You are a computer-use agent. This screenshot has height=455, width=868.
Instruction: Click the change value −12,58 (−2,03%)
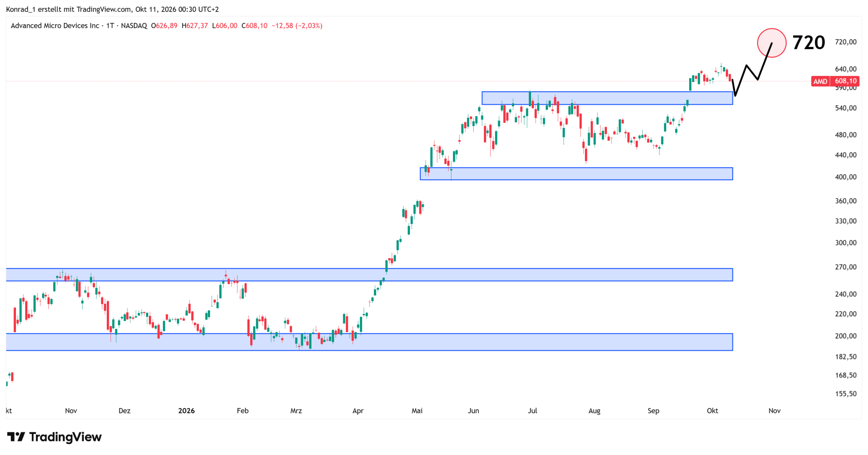297,26
